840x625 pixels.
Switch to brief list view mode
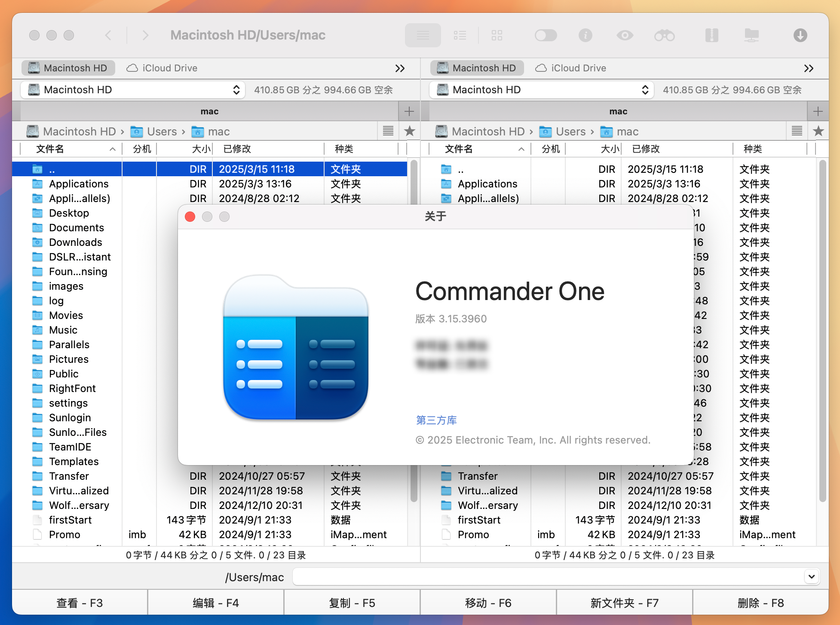(x=460, y=35)
